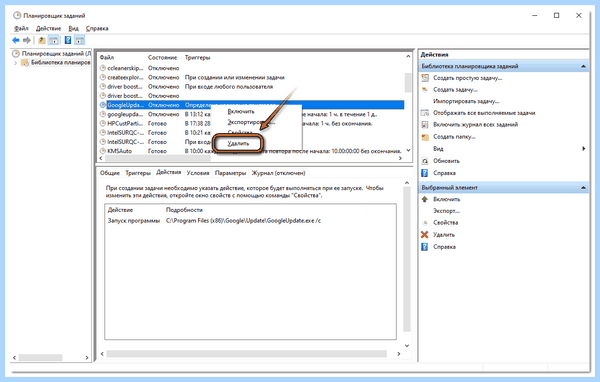Click the folder icon beside Создать папку

tap(425, 137)
